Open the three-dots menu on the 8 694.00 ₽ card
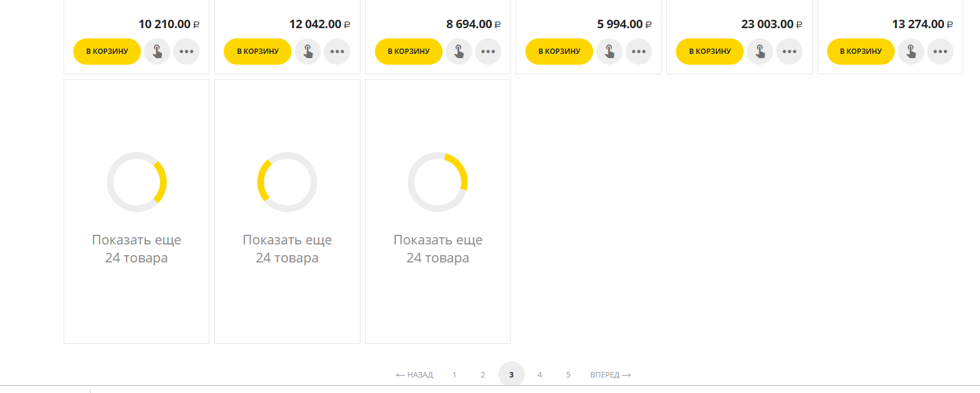 (x=488, y=52)
